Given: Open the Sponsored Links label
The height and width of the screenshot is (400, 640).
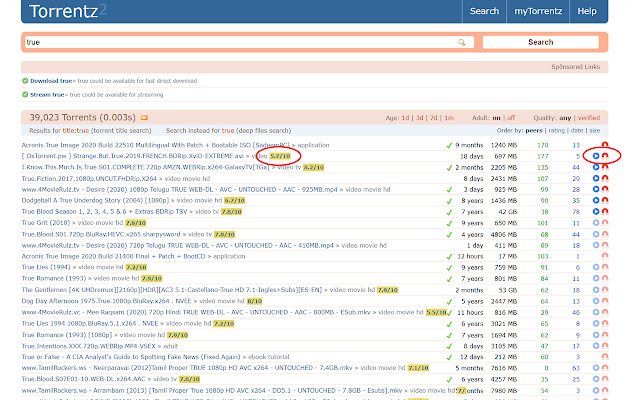Looking at the screenshot, I should point(576,67).
